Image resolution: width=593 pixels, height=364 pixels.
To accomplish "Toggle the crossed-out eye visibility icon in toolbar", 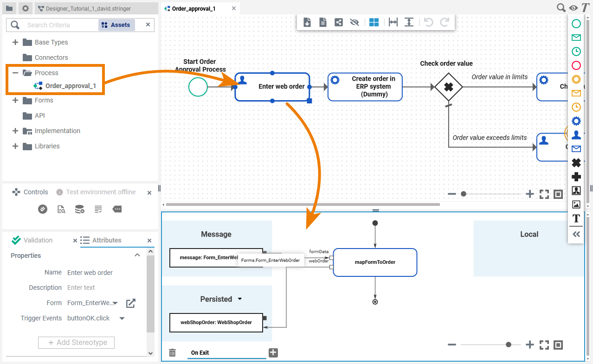I will coord(355,22).
